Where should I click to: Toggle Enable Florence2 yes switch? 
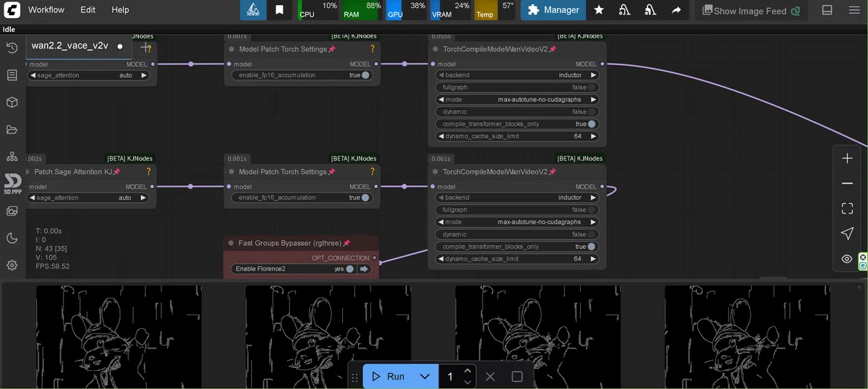tap(350, 269)
